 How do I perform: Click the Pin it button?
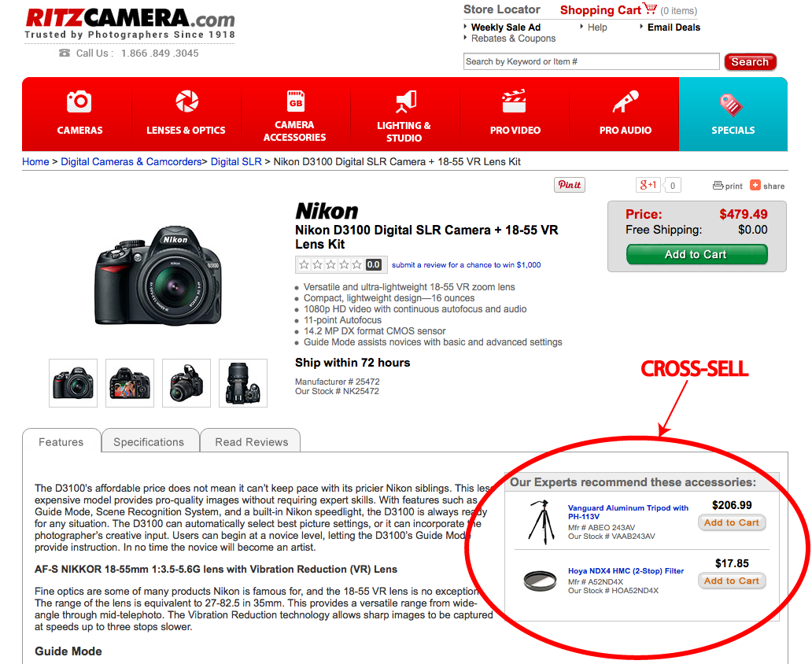click(569, 185)
